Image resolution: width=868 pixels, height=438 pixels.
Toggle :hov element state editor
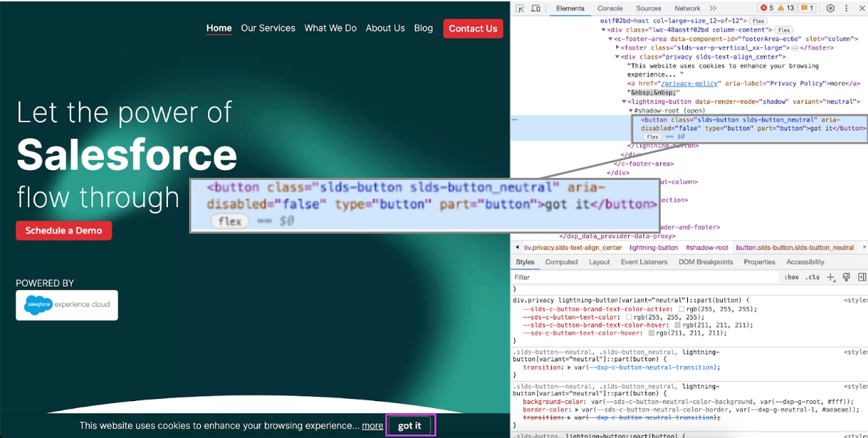[x=791, y=277]
